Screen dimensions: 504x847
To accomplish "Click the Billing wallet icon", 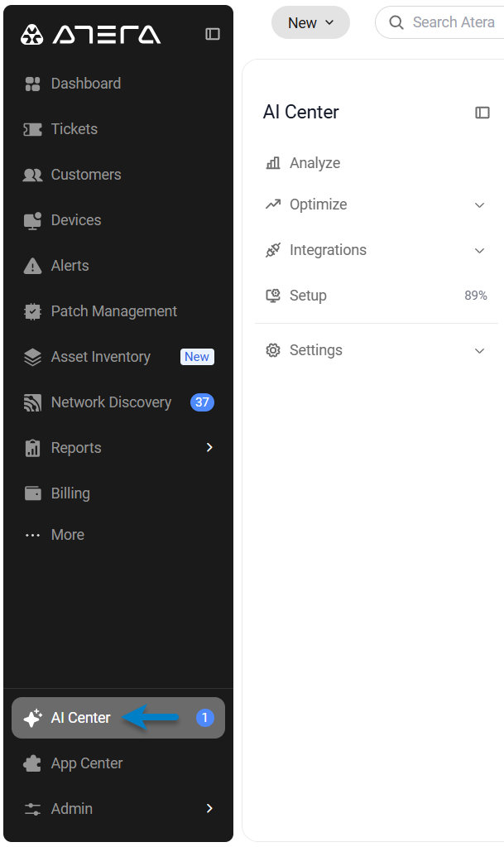I will pyautogui.click(x=32, y=493).
